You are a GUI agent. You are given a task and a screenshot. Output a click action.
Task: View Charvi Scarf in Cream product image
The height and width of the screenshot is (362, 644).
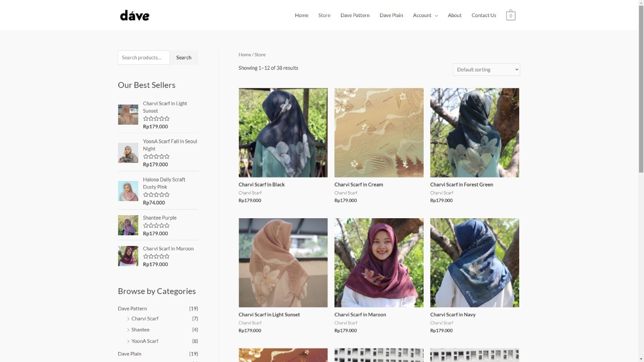[379, 133]
